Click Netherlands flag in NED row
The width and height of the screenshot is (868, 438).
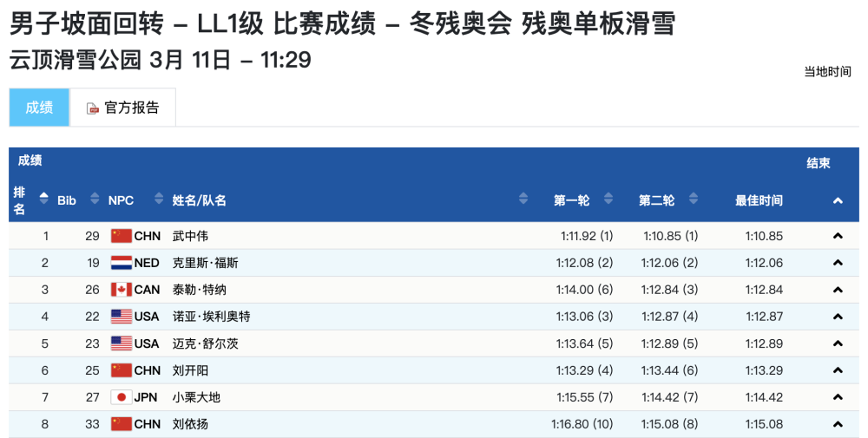(x=121, y=263)
